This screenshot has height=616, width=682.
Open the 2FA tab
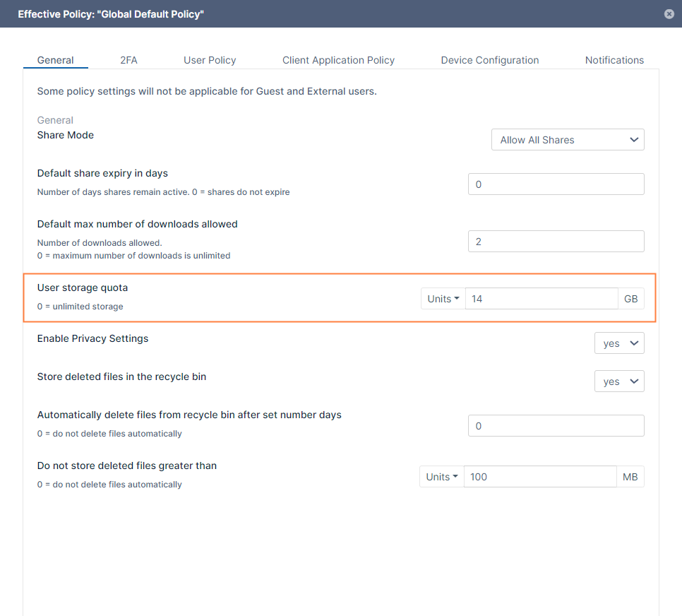pyautogui.click(x=128, y=60)
